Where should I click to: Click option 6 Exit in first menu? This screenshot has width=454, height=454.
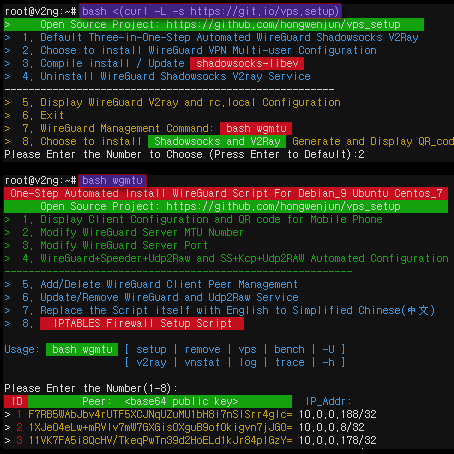43,115
